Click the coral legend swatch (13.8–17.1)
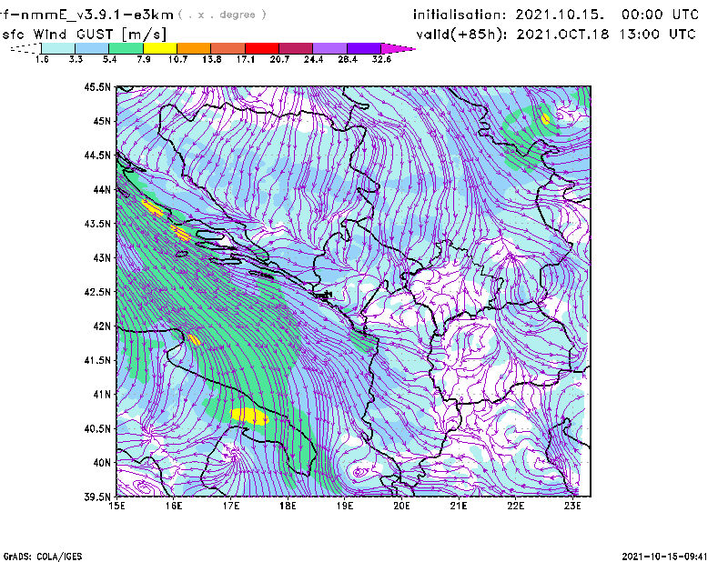This screenshot has width=728, height=562. [x=228, y=48]
